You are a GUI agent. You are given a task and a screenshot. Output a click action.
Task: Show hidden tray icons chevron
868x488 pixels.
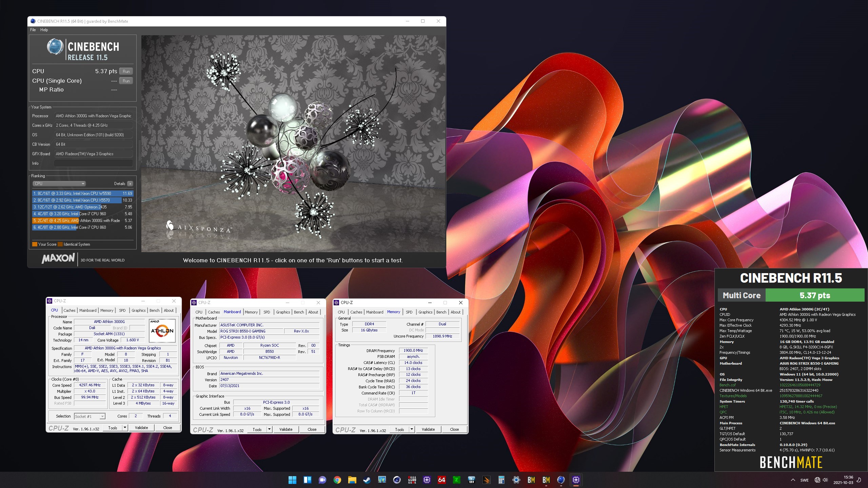tap(793, 480)
